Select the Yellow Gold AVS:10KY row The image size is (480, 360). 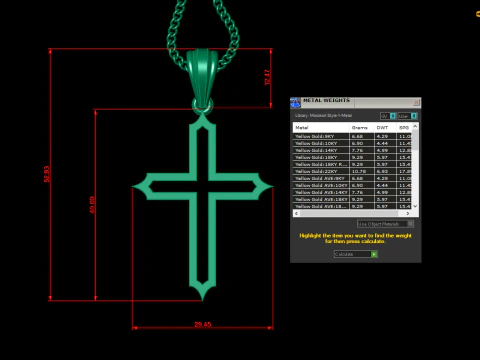coord(352,185)
